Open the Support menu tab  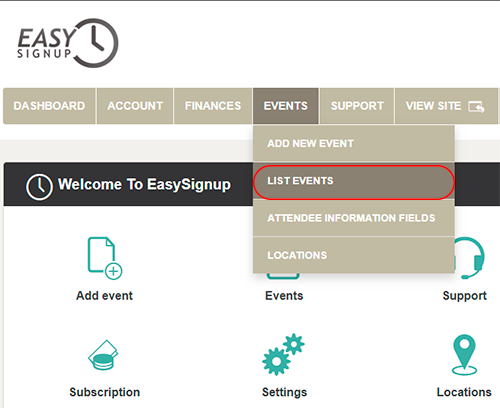tap(357, 106)
